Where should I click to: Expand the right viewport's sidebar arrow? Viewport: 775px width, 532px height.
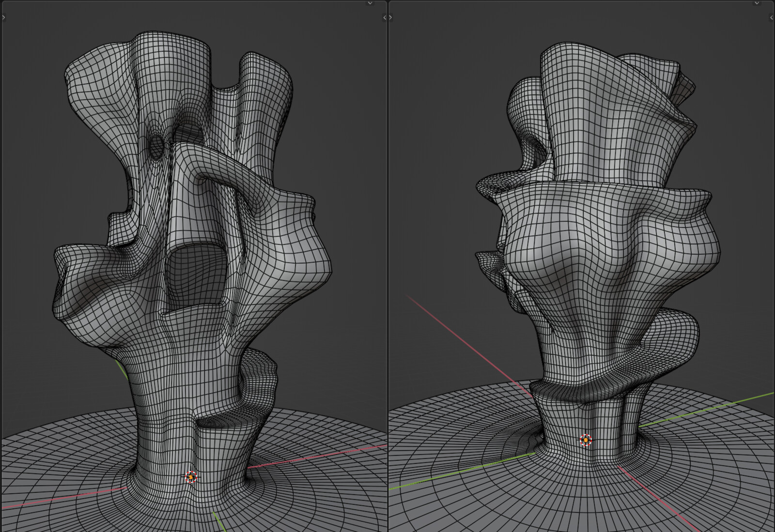tap(772, 17)
